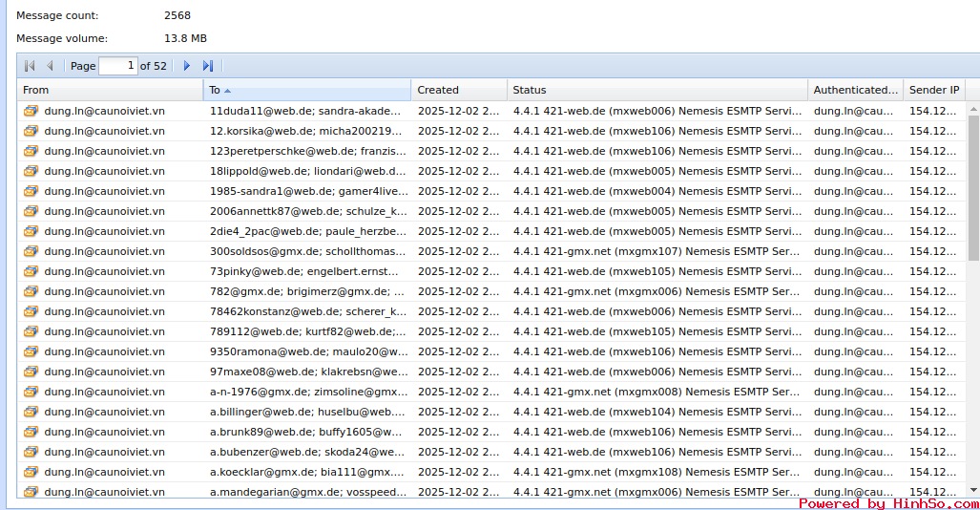Click mail icon for 300soldsos@gmx.de row
The image size is (980, 510).
[x=31, y=251]
